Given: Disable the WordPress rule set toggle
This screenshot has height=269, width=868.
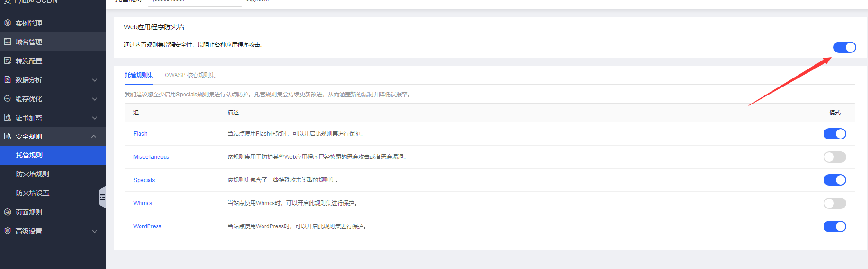Looking at the screenshot, I should click(x=834, y=226).
